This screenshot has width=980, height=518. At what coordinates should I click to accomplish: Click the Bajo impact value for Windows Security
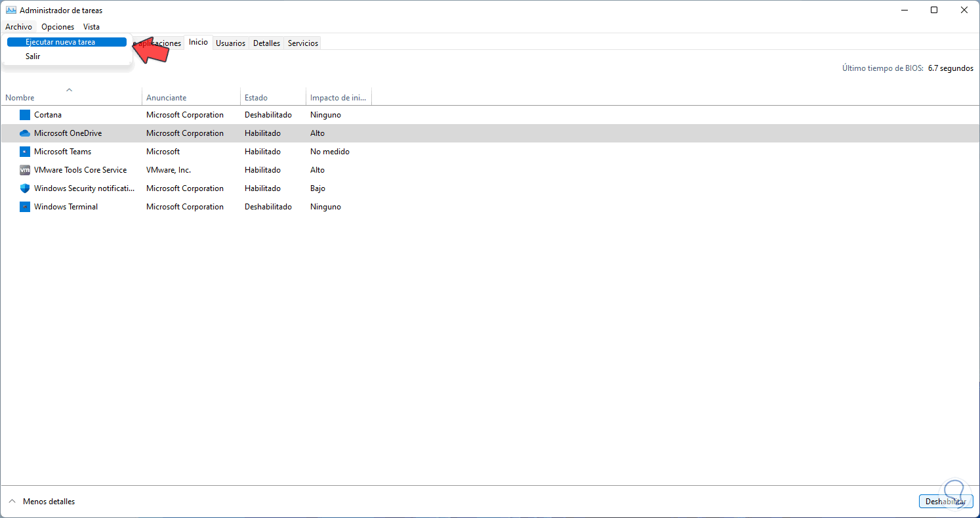pos(318,188)
